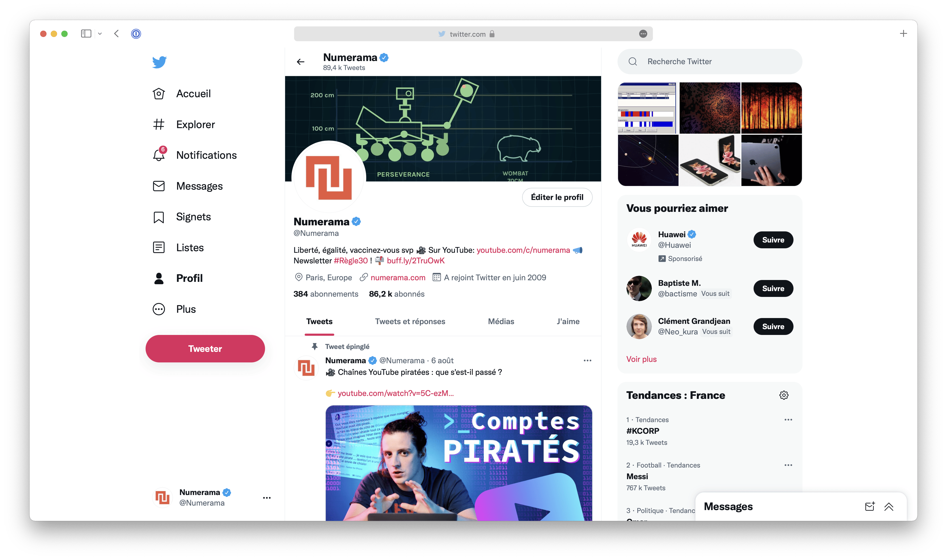947x560 pixels.
Task: Open buff.ly/2TruOwK newsletter link
Action: click(x=416, y=260)
